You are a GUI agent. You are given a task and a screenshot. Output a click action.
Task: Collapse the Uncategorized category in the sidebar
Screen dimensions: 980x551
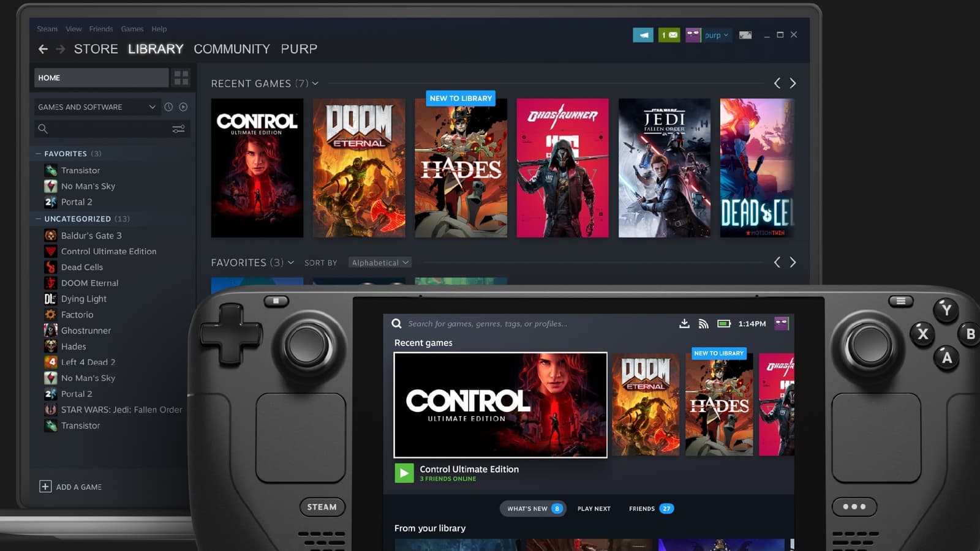click(39, 219)
